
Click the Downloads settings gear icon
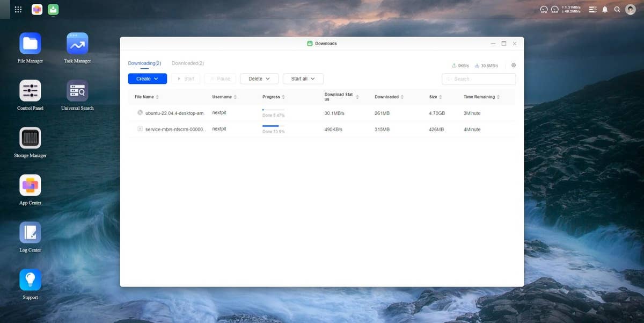514,65
